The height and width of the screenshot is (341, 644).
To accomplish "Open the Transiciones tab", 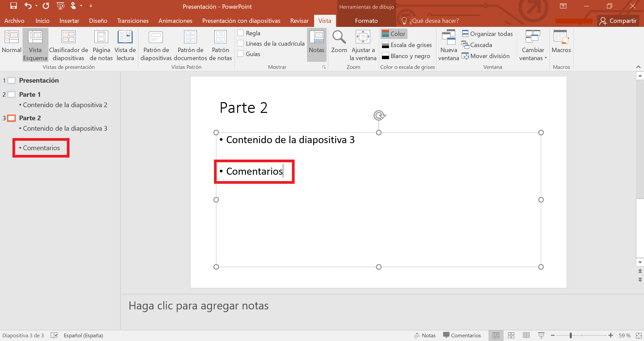I will tap(133, 21).
